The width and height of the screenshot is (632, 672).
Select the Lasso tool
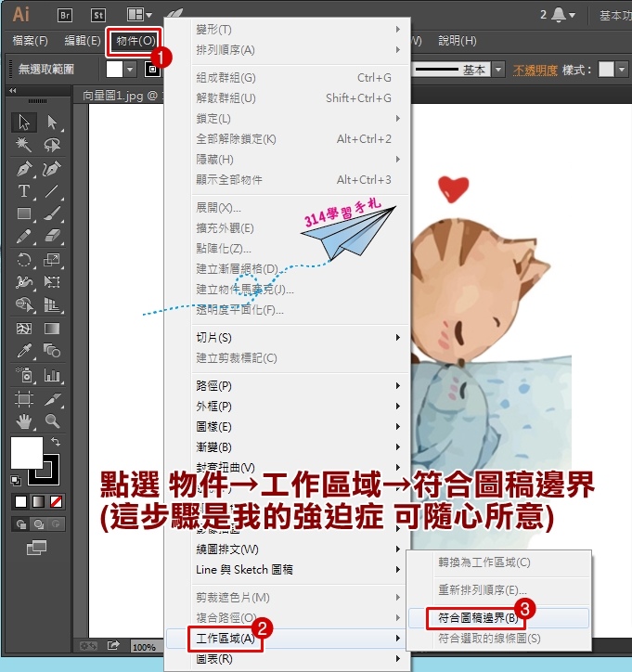pyautogui.click(x=52, y=145)
